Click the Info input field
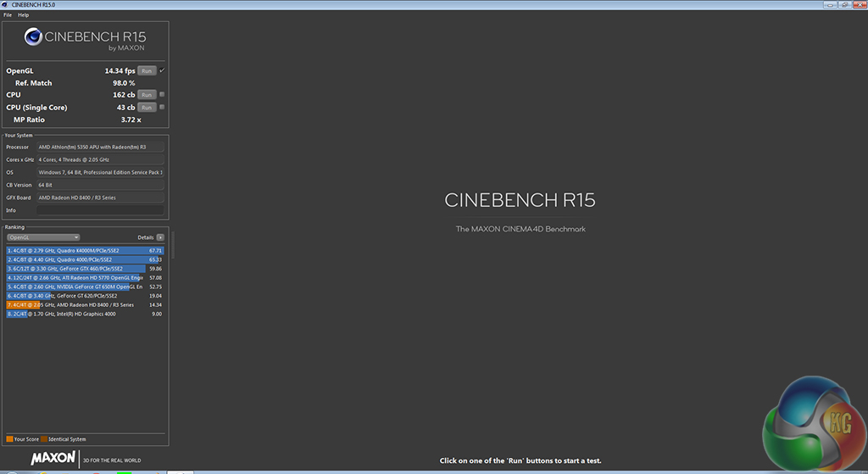Screen dimensions: 868x474 click(x=100, y=210)
